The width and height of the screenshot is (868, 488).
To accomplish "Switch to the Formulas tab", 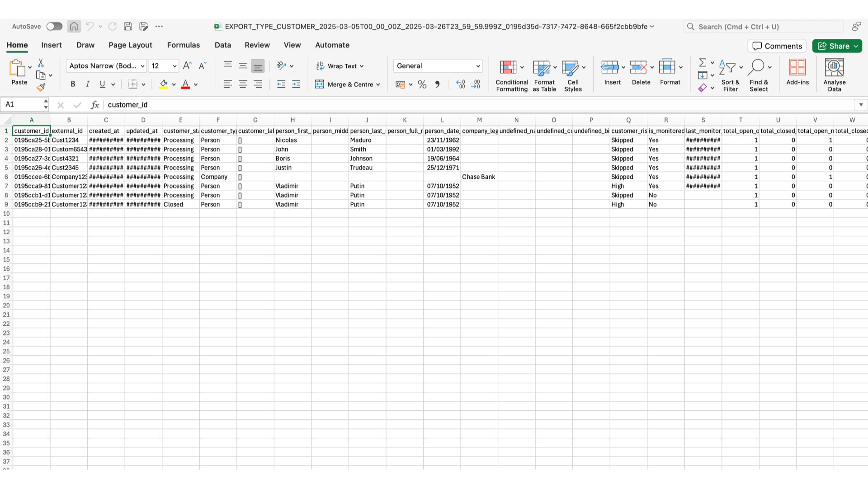I will point(184,45).
